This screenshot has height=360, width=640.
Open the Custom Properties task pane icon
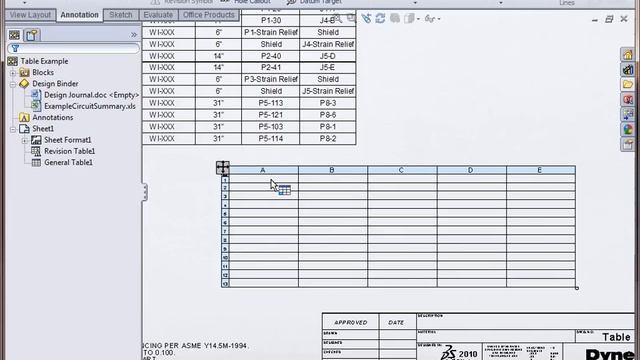[628, 144]
